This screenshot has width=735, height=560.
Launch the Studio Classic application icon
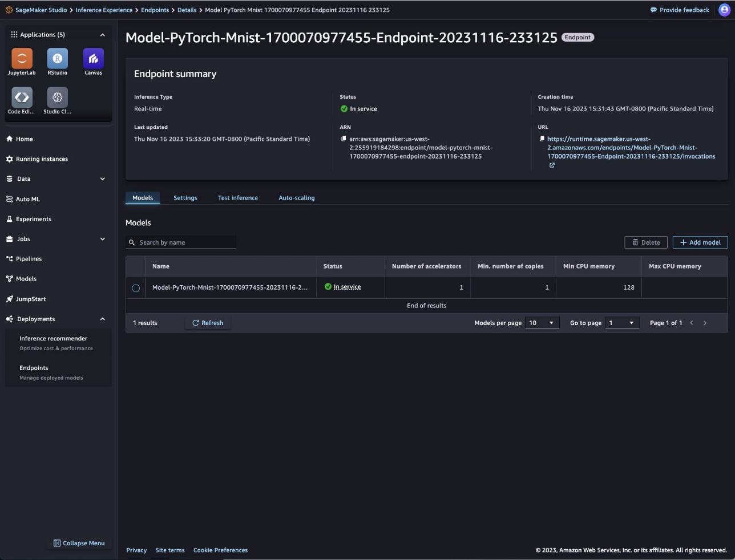coord(57,97)
